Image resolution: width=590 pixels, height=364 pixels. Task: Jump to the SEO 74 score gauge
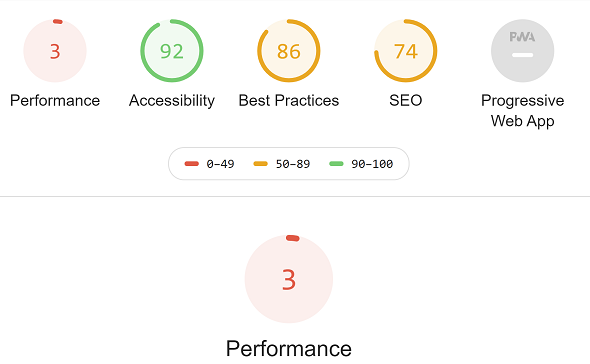[406, 50]
